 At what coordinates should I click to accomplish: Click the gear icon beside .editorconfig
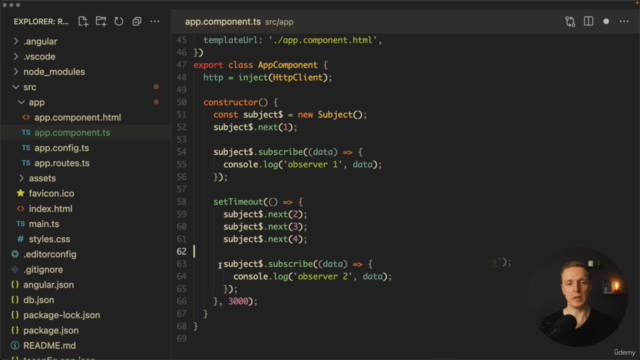(x=15, y=254)
